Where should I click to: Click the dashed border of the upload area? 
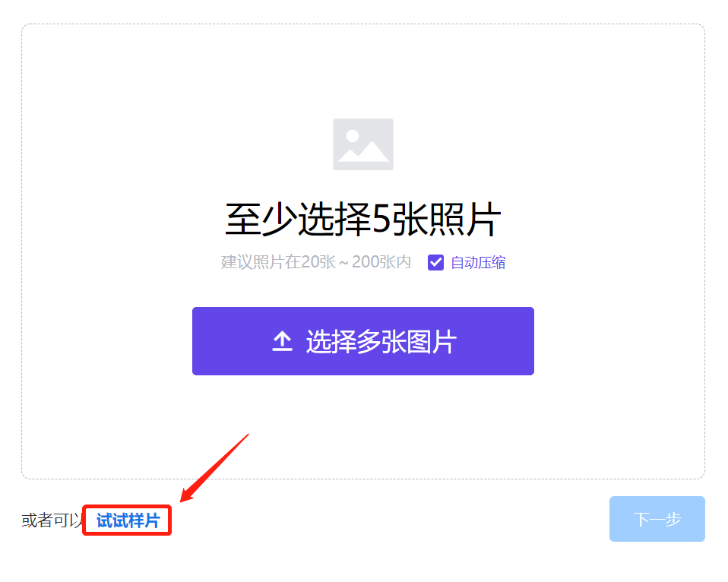(363, 24)
